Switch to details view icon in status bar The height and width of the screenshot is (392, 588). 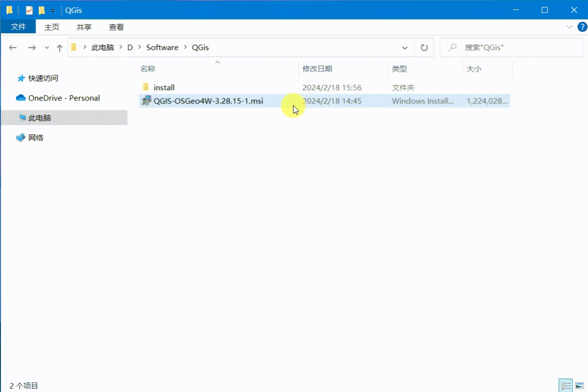coord(566,386)
